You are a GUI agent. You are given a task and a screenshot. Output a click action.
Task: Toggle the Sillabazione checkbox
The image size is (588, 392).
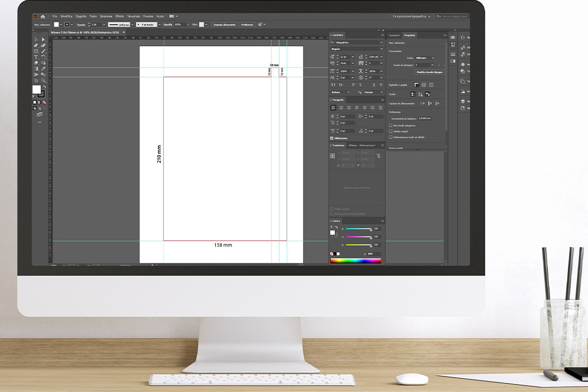coord(332,138)
